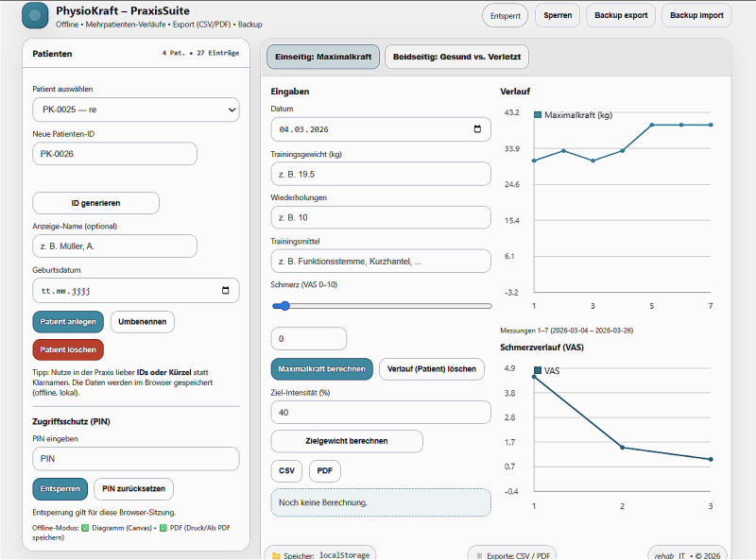Click the Schmerz (VAS 0–10) slider handle
This screenshot has width=756, height=560.
[x=280, y=306]
